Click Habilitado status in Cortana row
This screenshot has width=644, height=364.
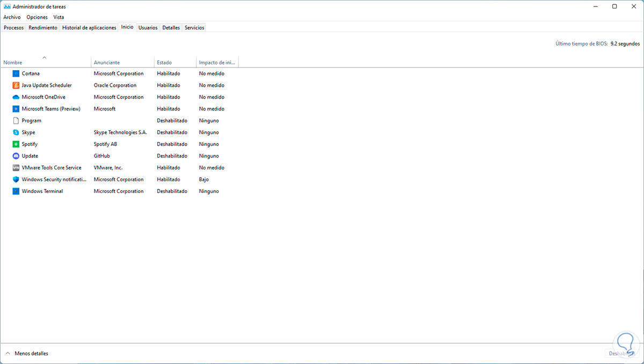click(169, 73)
